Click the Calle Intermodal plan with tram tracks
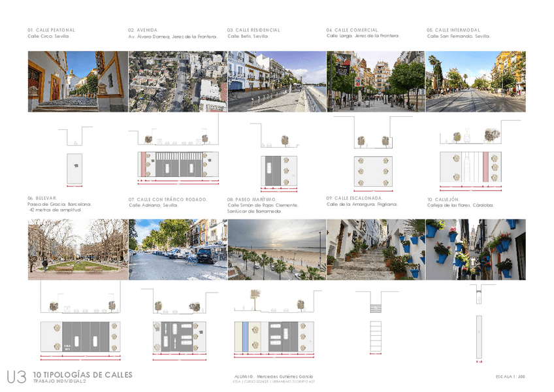This screenshot has height=392, width=554. click(470, 167)
